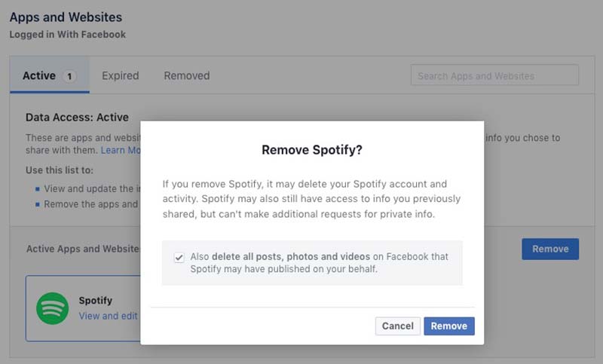Uncheck the delete all posts checkbox
603x364 pixels.
[179, 257]
